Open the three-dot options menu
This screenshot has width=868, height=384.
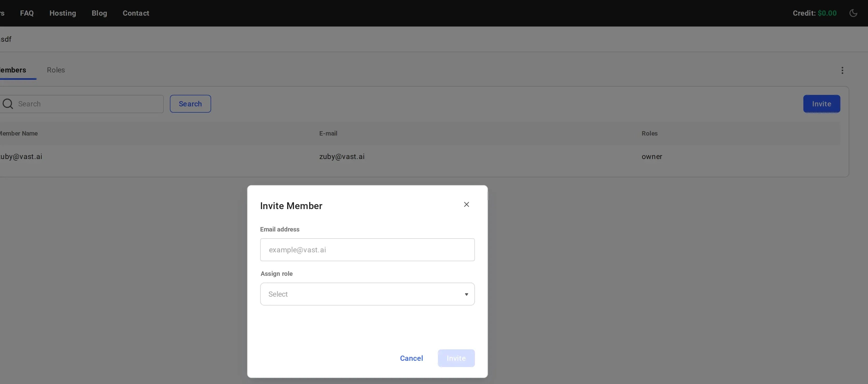pos(842,70)
